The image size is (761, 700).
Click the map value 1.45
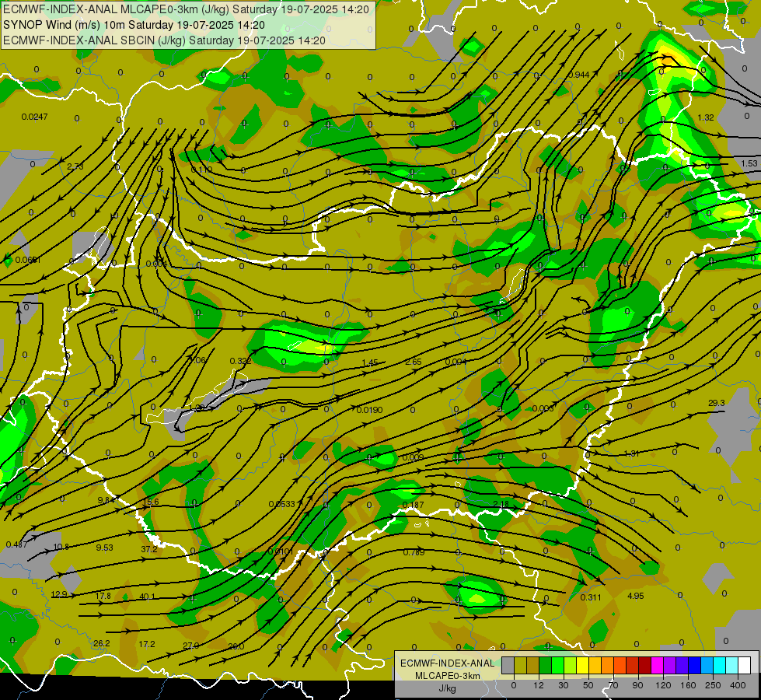[370, 363]
